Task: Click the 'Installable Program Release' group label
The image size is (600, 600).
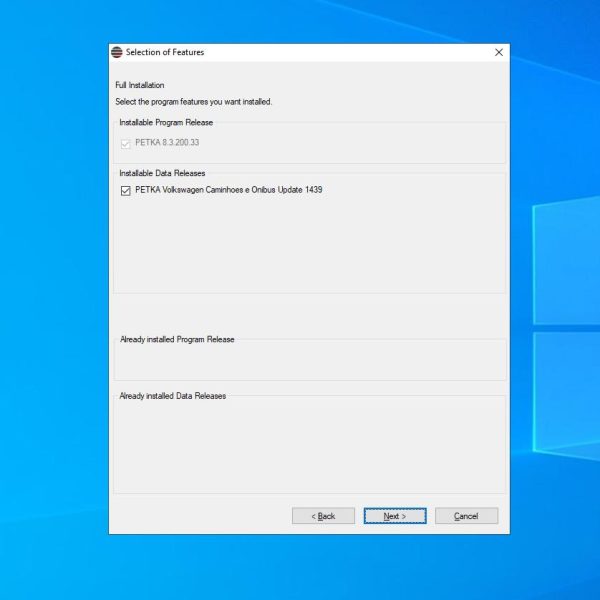Action: (166, 122)
